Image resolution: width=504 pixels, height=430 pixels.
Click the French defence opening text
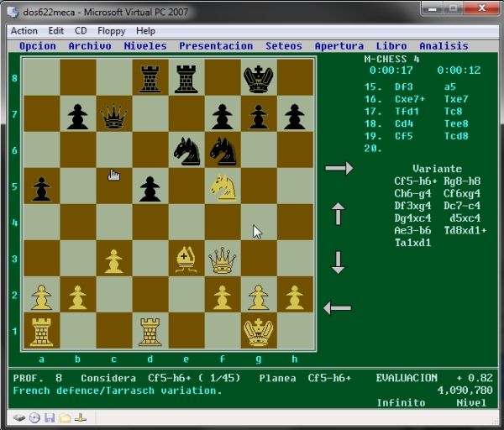click(118, 391)
